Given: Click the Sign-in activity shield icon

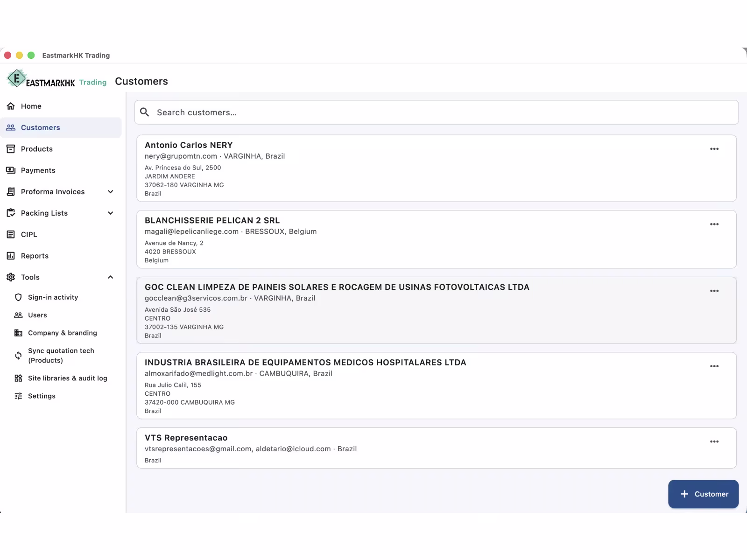Looking at the screenshot, I should (x=18, y=297).
